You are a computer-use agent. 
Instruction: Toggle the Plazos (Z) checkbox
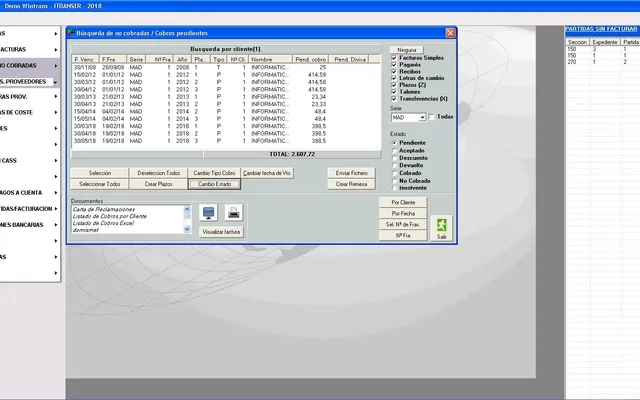pyautogui.click(x=394, y=85)
